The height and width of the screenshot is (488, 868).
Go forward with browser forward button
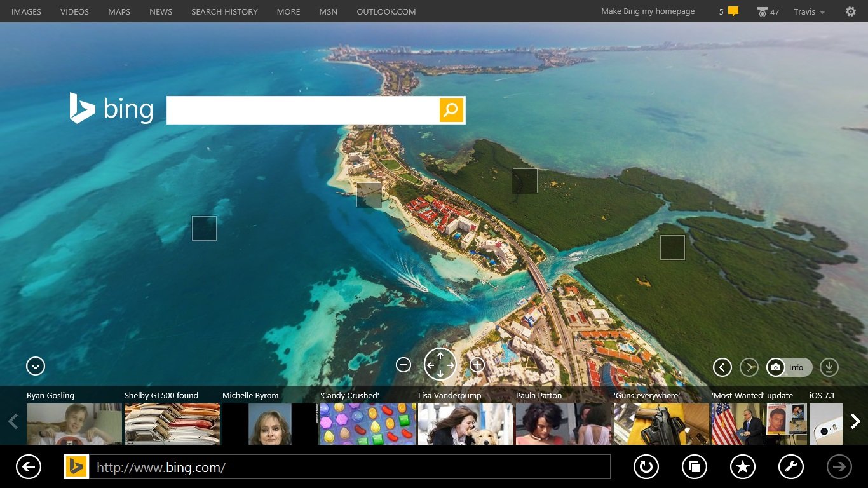[x=839, y=468]
